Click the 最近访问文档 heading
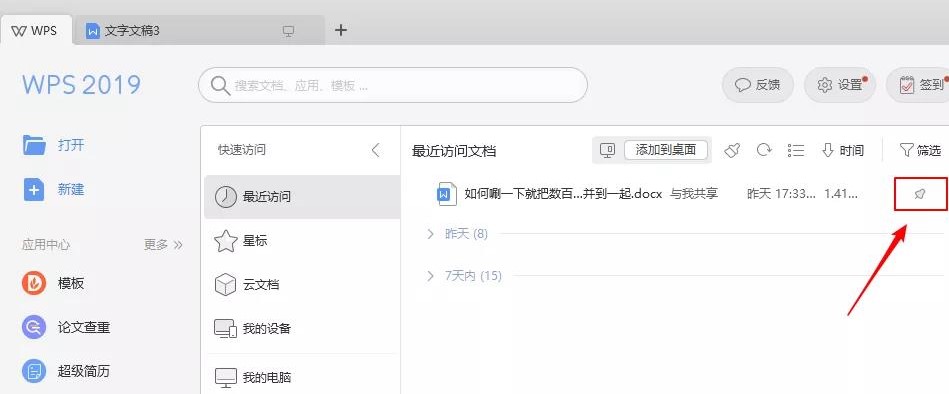The width and height of the screenshot is (949, 394). coord(454,151)
